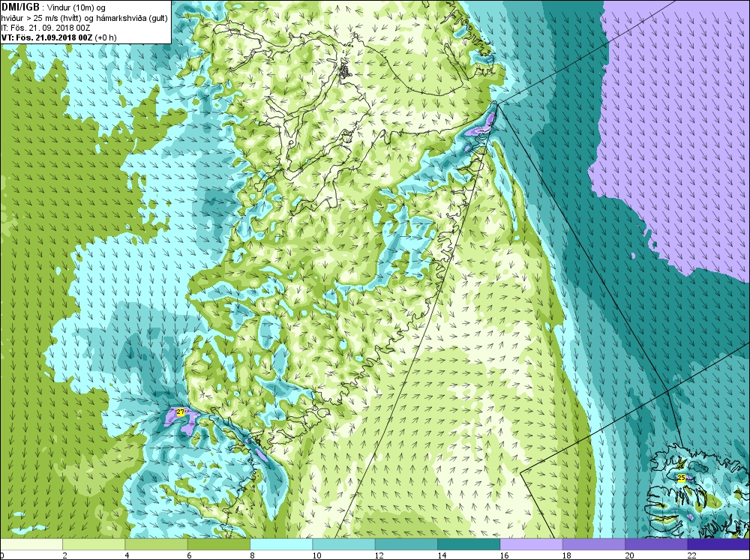Screen dimensions: 750x560
Task: Click the 'VT: Fös. 21.09.2018 00Z (+0 h)' line
Action: (58, 37)
